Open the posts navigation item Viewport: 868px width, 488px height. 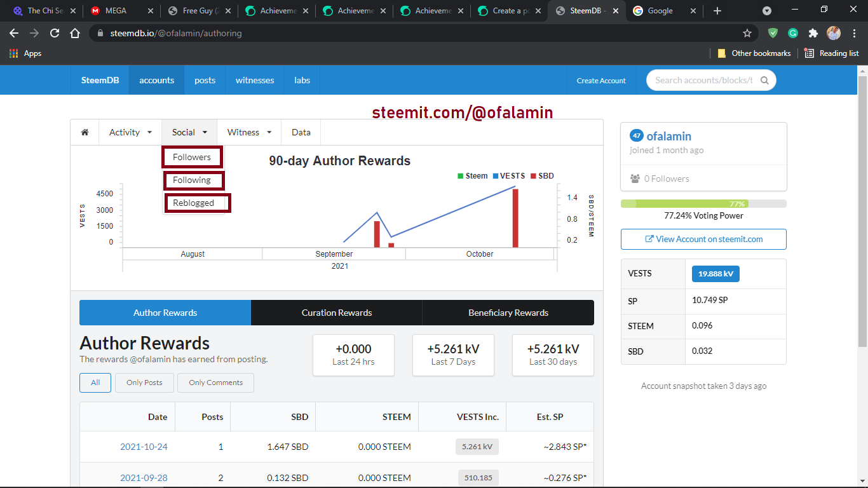205,80
